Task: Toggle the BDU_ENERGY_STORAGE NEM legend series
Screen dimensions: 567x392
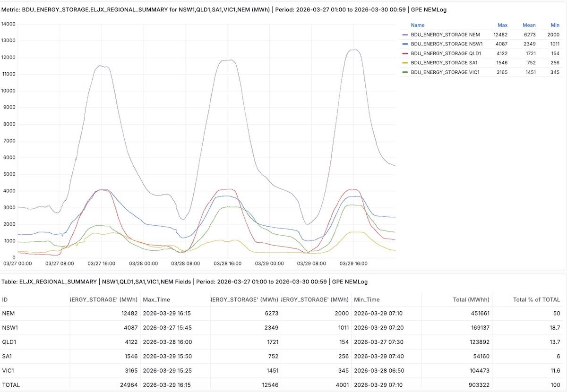Action: [445, 34]
